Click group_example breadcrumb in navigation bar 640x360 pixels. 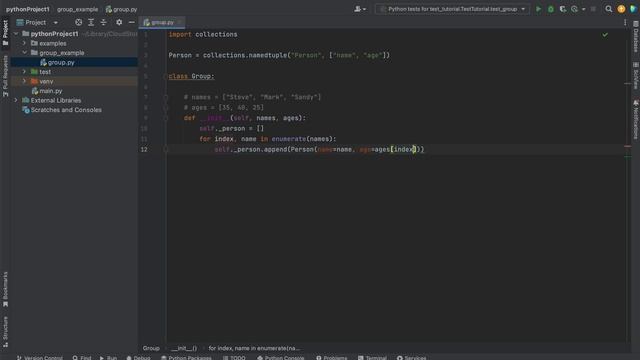point(78,9)
